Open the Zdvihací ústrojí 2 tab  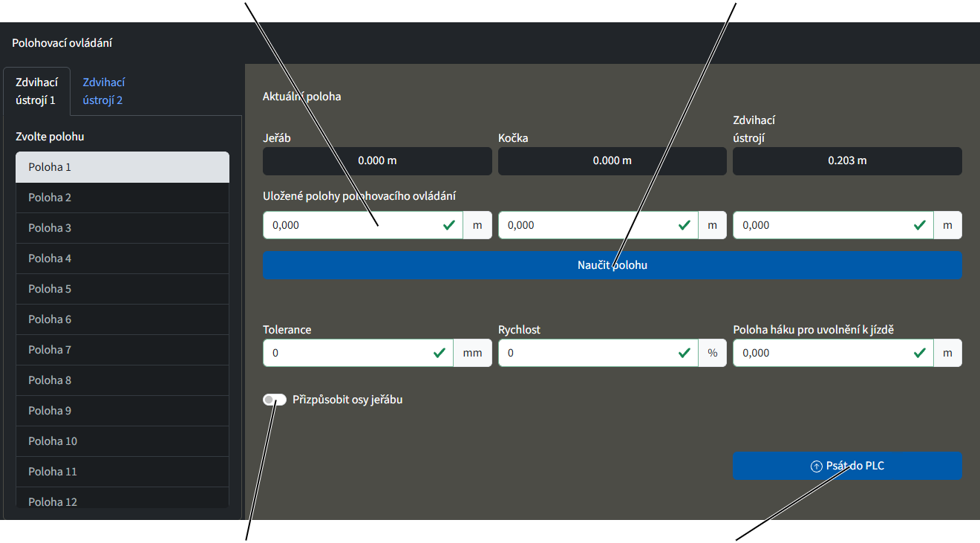point(103,91)
